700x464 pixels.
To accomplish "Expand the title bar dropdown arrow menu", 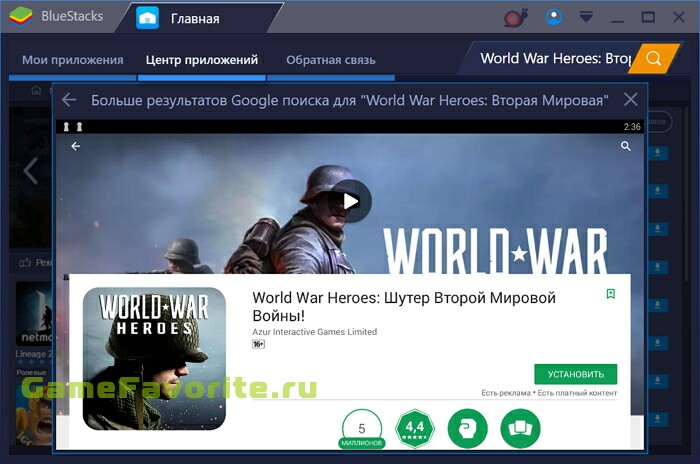I will (586, 17).
